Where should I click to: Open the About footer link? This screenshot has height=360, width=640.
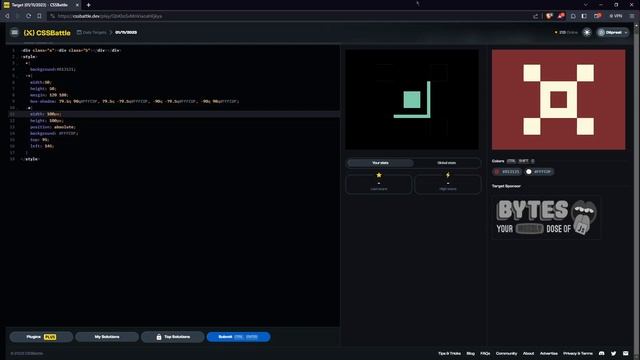529,353
